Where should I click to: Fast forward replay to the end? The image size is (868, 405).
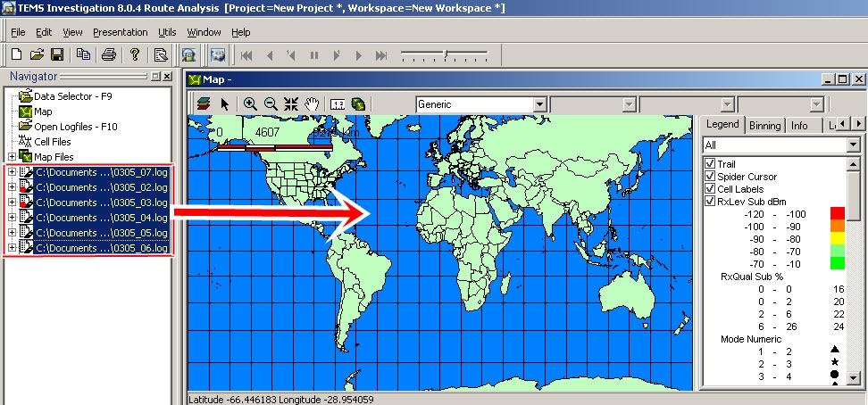coord(380,55)
